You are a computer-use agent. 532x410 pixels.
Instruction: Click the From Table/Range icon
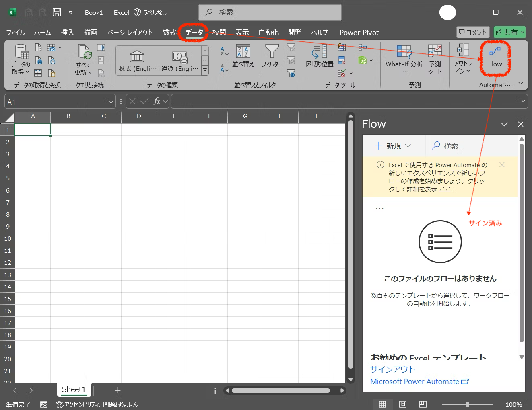coord(38,73)
